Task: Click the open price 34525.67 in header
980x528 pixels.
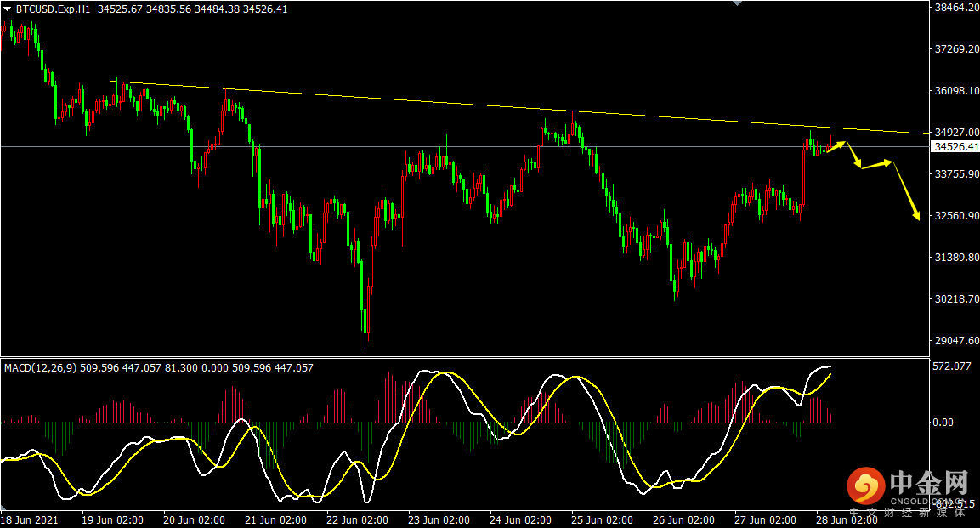Action: coord(119,9)
